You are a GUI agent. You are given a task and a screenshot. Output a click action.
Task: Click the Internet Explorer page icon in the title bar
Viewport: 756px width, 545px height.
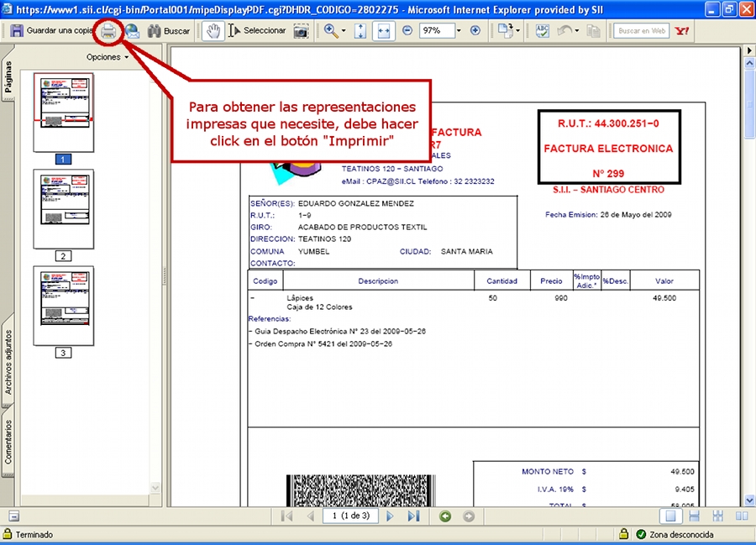pos(8,9)
